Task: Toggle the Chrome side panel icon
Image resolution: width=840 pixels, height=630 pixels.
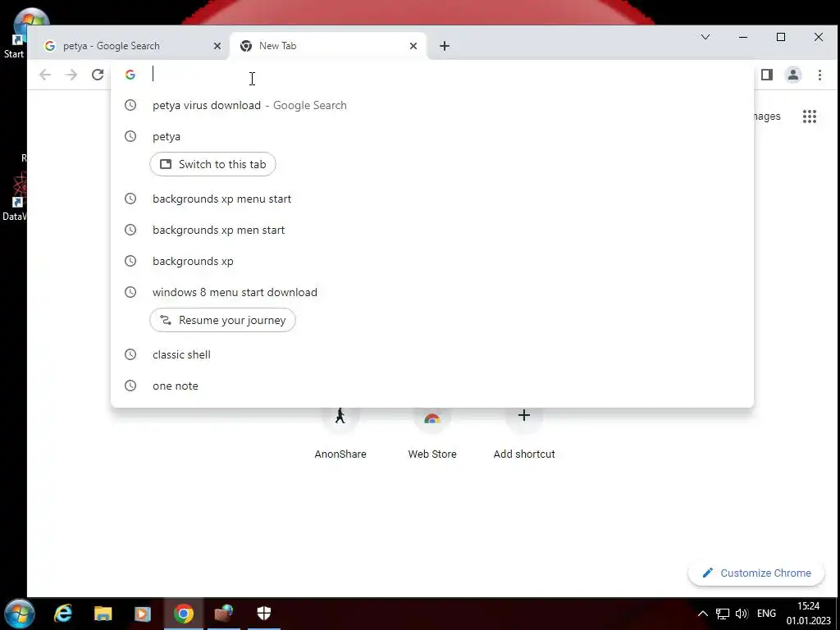Action: 767,75
